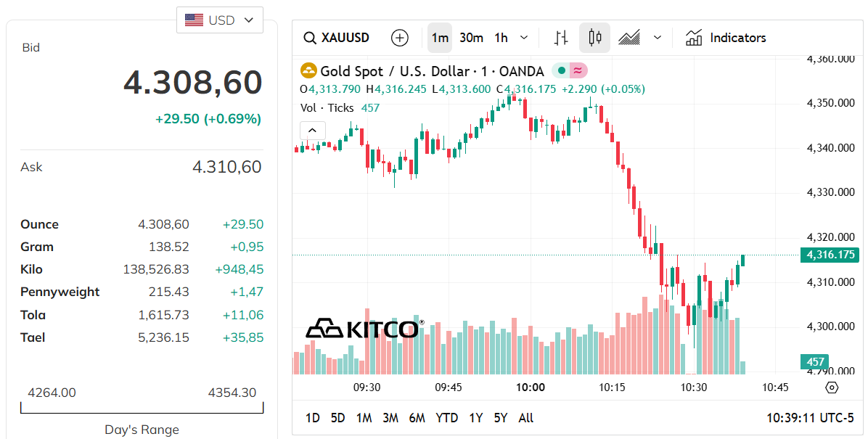
Task: Switch chart style to Bars
Action: (561, 38)
